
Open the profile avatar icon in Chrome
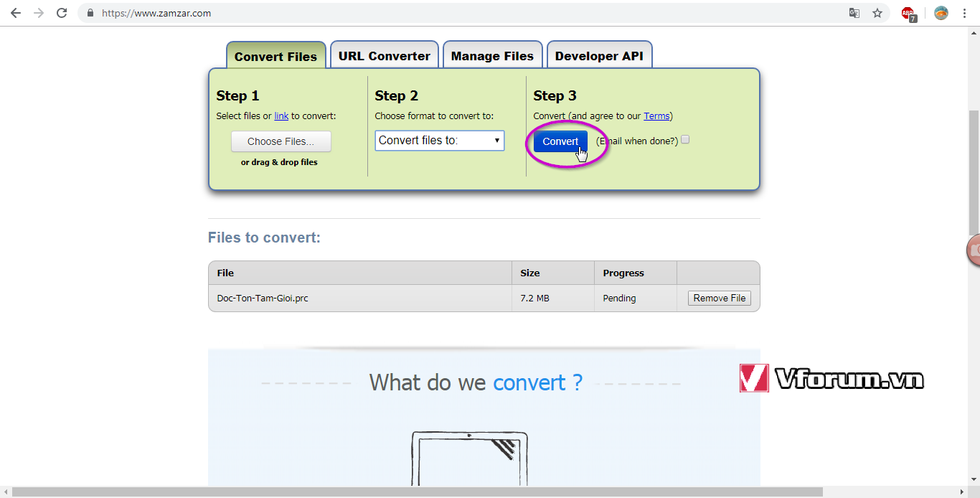click(x=941, y=13)
